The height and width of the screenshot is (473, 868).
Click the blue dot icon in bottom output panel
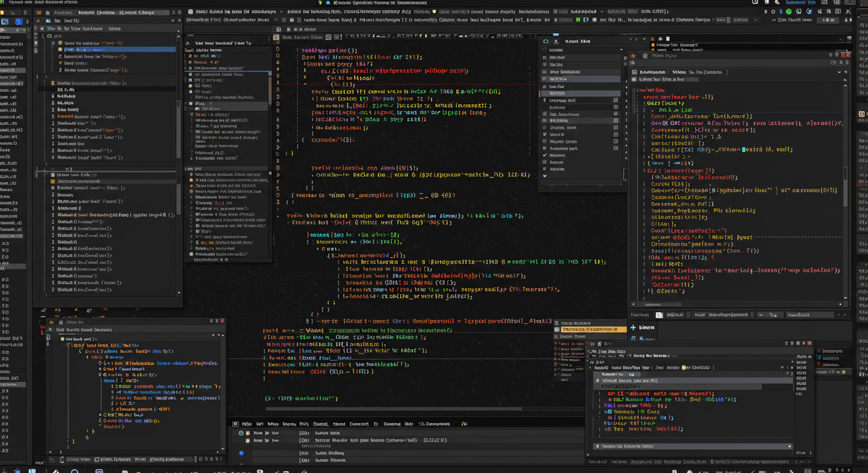(x=241, y=453)
